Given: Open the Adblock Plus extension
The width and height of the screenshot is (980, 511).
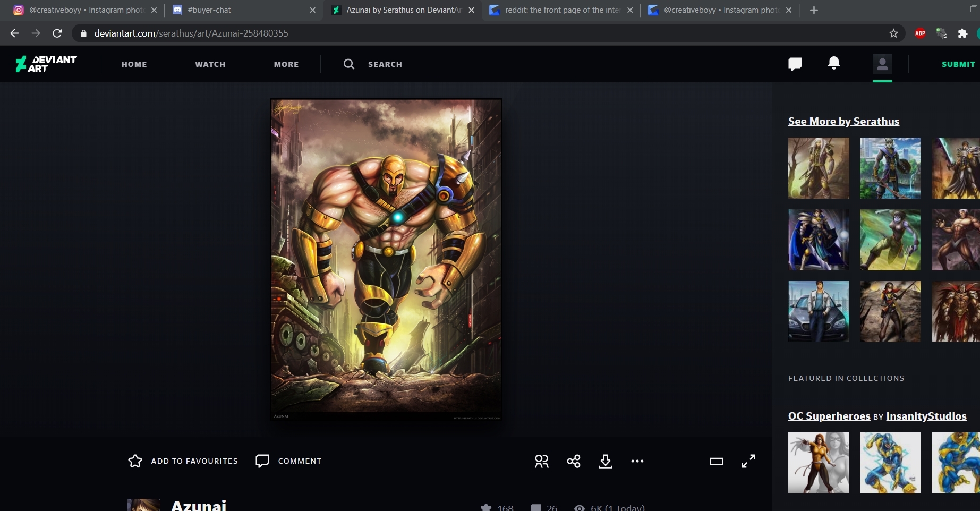Looking at the screenshot, I should click(921, 33).
